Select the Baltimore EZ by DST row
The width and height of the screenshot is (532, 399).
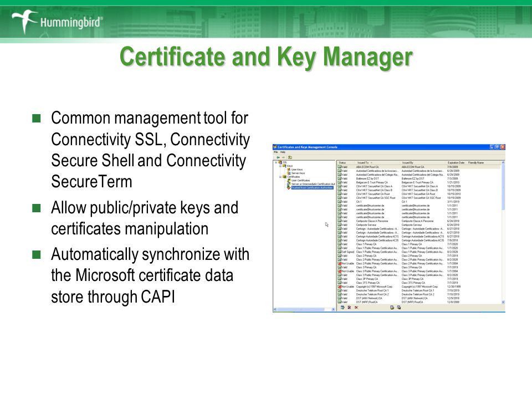[x=419, y=178]
